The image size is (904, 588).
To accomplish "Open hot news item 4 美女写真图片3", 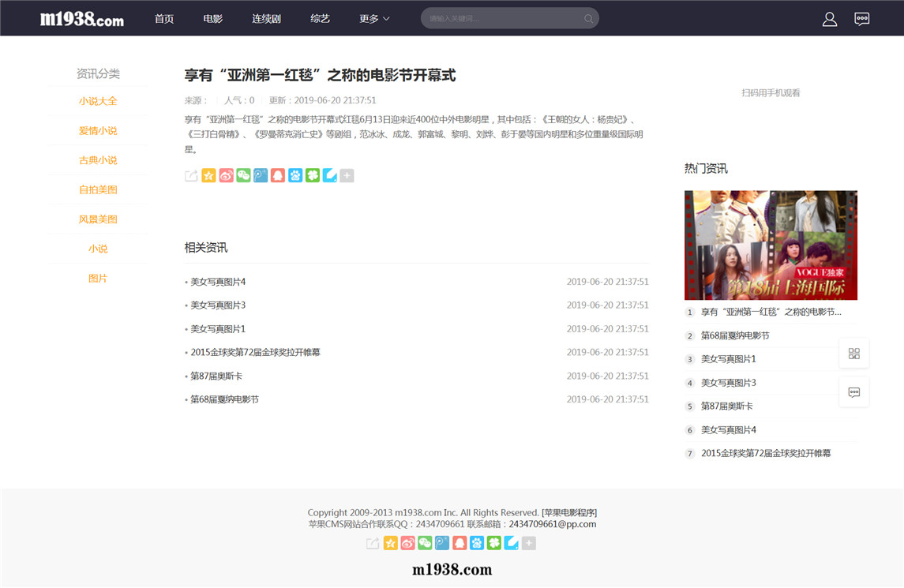I will coord(728,383).
